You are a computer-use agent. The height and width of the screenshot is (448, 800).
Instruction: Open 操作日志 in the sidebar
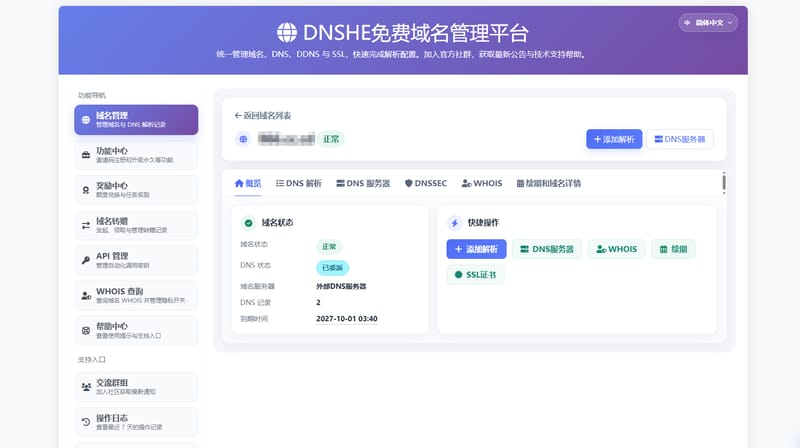pos(136,422)
